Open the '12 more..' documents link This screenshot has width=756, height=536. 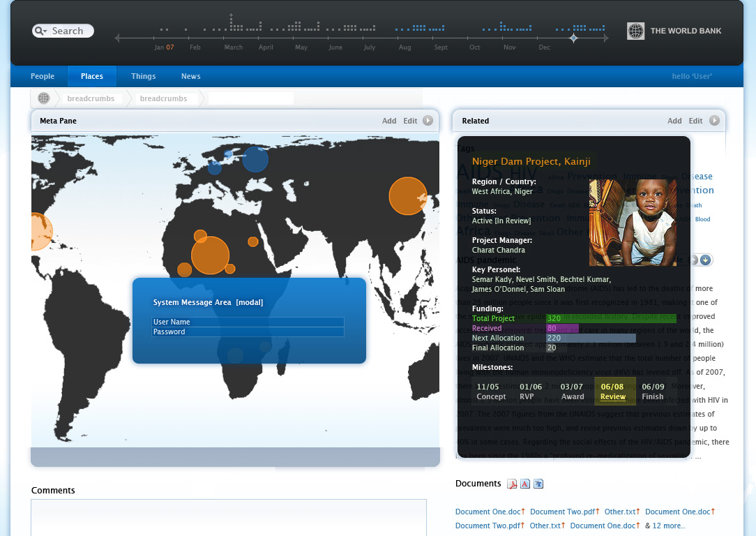tap(668, 526)
